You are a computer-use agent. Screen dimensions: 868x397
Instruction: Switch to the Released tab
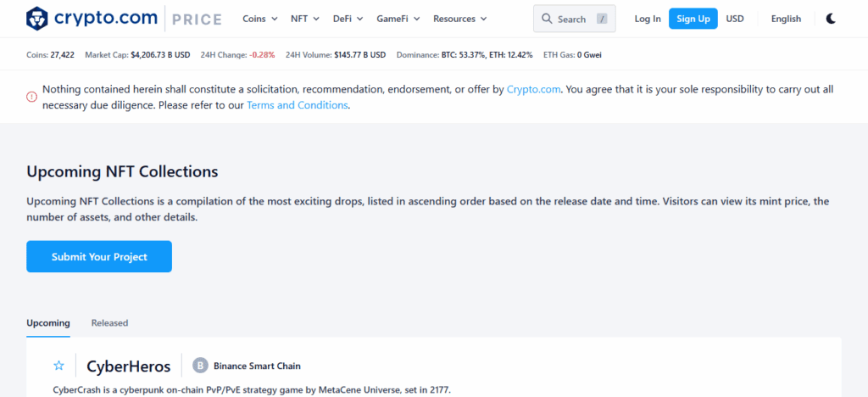pyautogui.click(x=109, y=323)
